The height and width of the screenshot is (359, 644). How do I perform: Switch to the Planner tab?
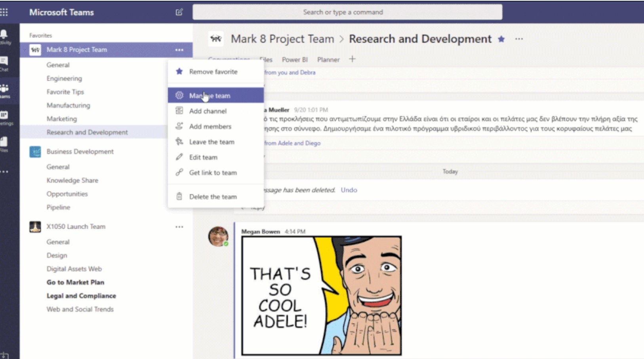point(328,60)
